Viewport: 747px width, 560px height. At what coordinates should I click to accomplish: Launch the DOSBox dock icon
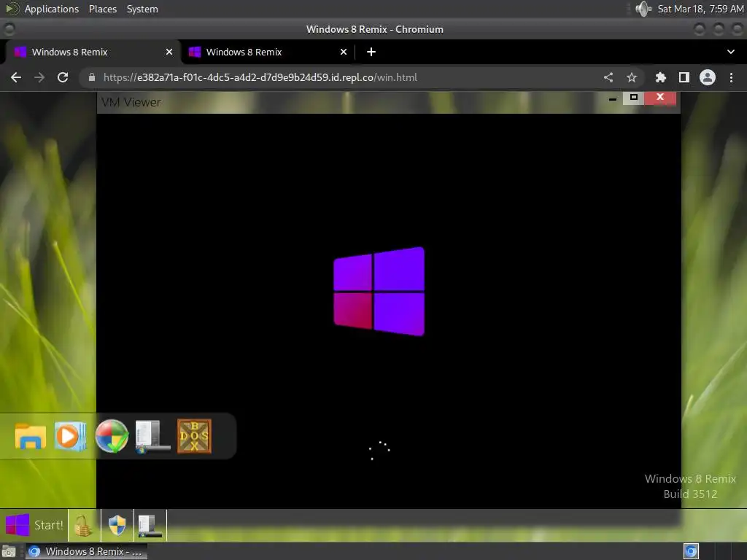(194, 436)
